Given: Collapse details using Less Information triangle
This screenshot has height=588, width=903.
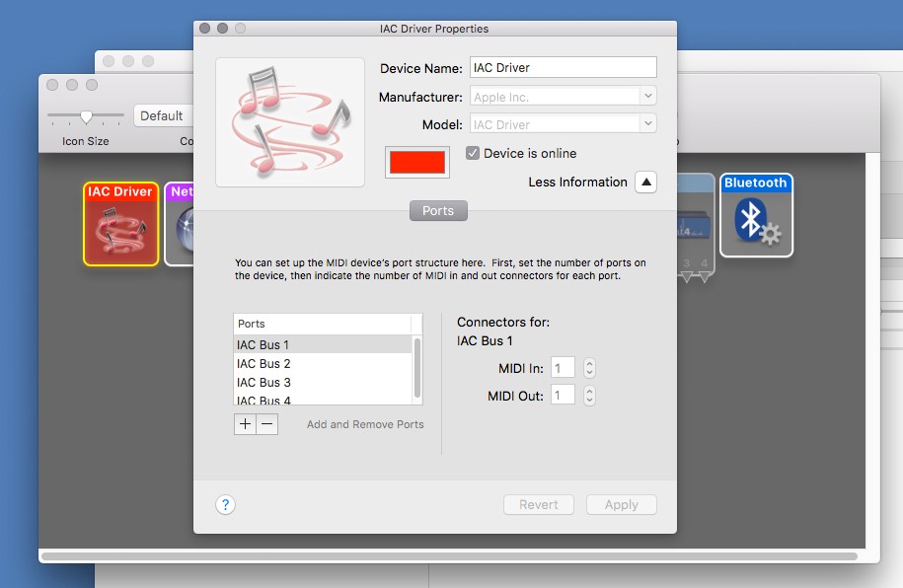Looking at the screenshot, I should pos(646,183).
